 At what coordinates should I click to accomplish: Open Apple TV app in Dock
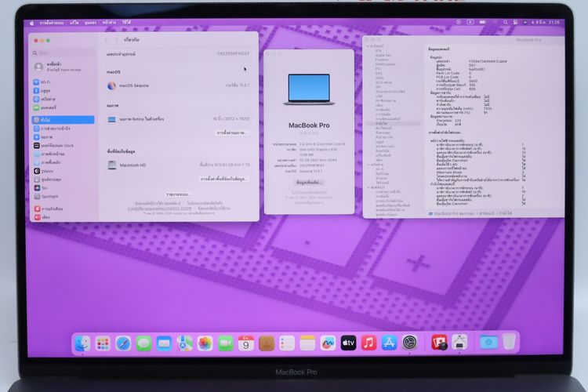tap(348, 343)
